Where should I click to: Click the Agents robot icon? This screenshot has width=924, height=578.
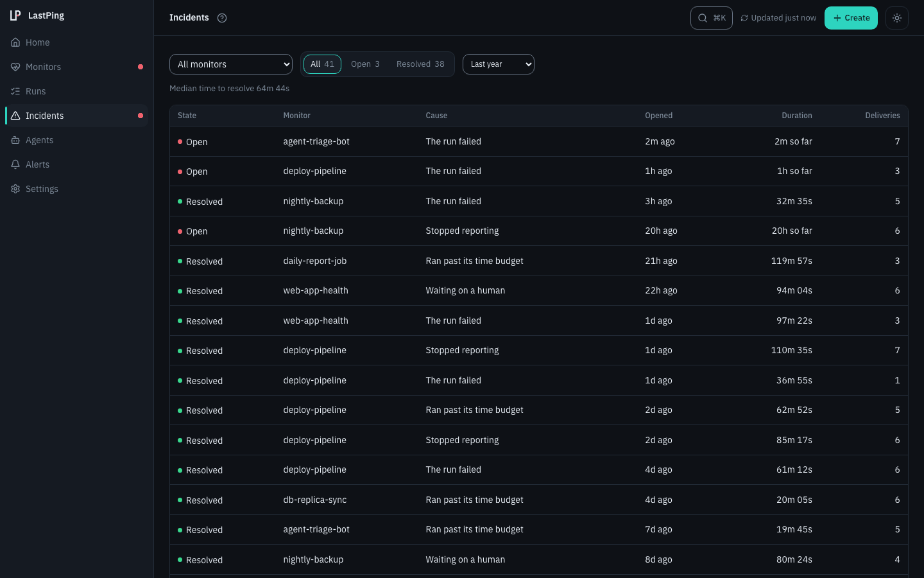(x=15, y=140)
